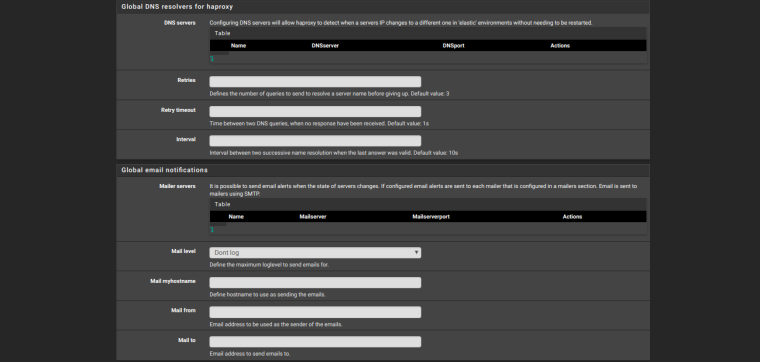Add a row to the DNS servers table

tap(212, 59)
